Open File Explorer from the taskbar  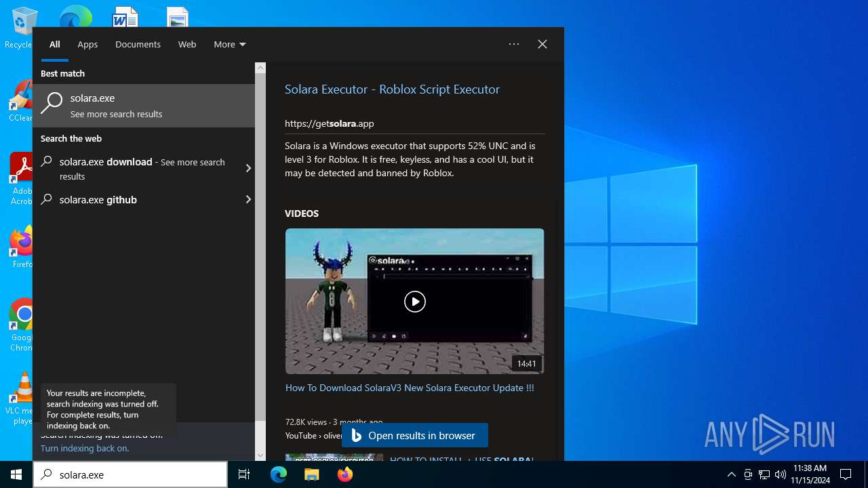pyautogui.click(x=311, y=474)
